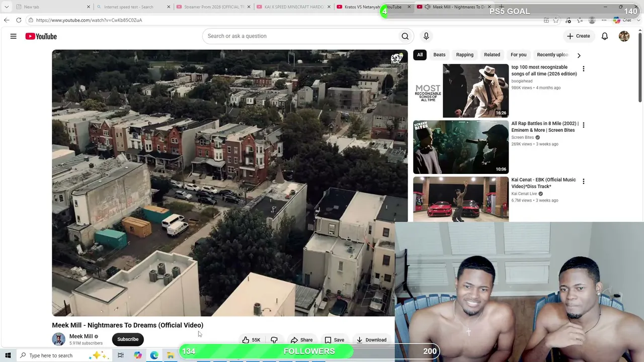Click the video title Nightmares To Dreams

127,325
